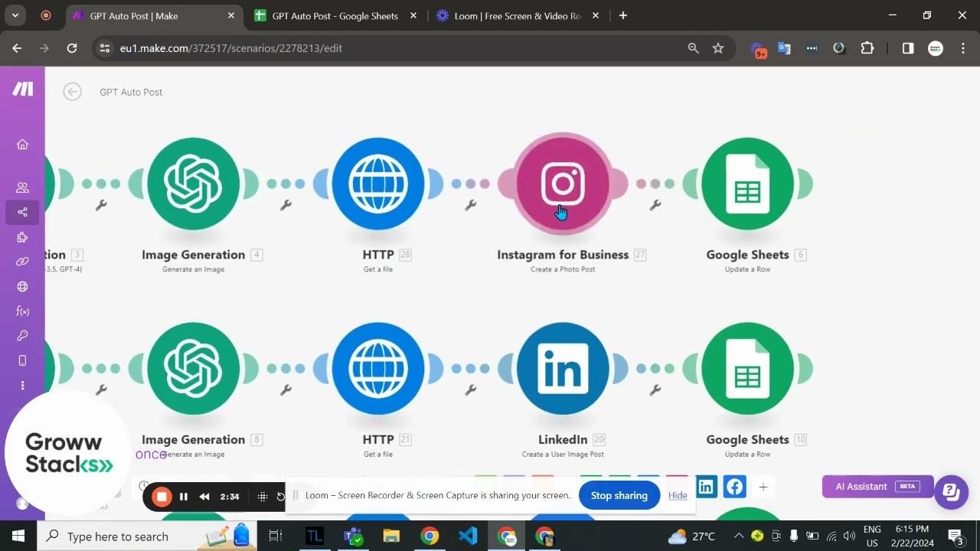Add LinkedIn favorite from the bottom toolbar

(x=706, y=487)
